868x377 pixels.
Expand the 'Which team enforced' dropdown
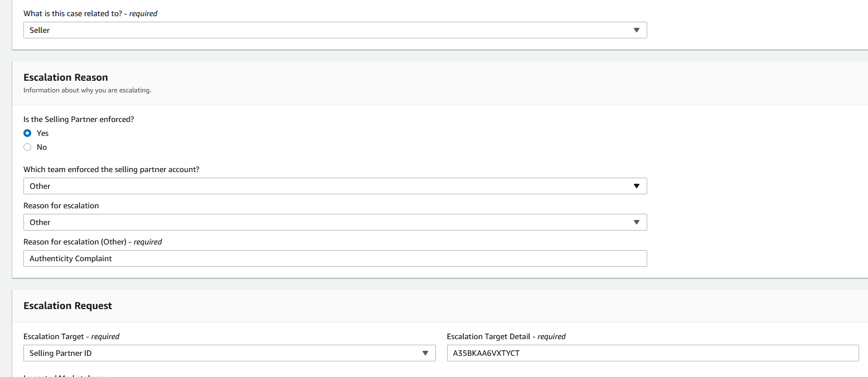click(334, 186)
